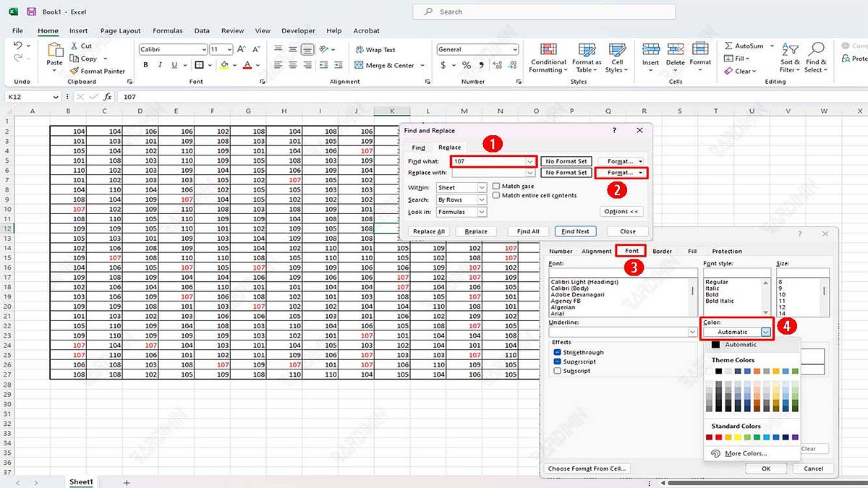Open Conditional Formatting
Viewport: 868px width, 488px height.
click(x=548, y=60)
